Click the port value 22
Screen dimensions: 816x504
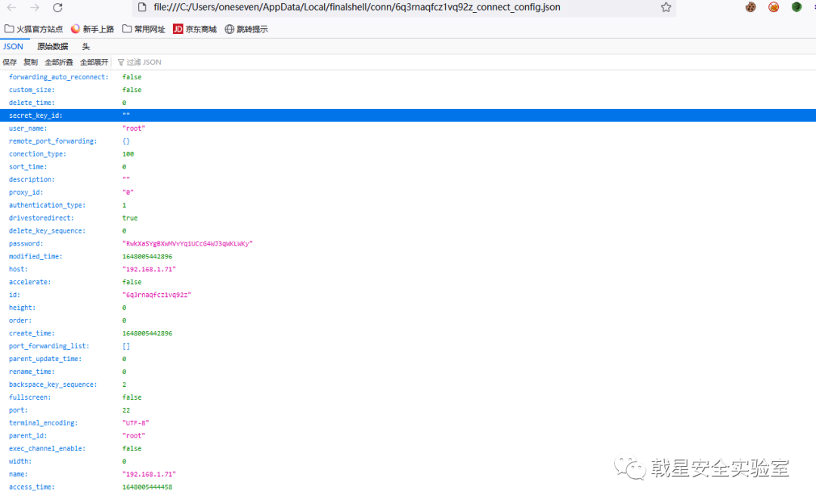tap(126, 410)
